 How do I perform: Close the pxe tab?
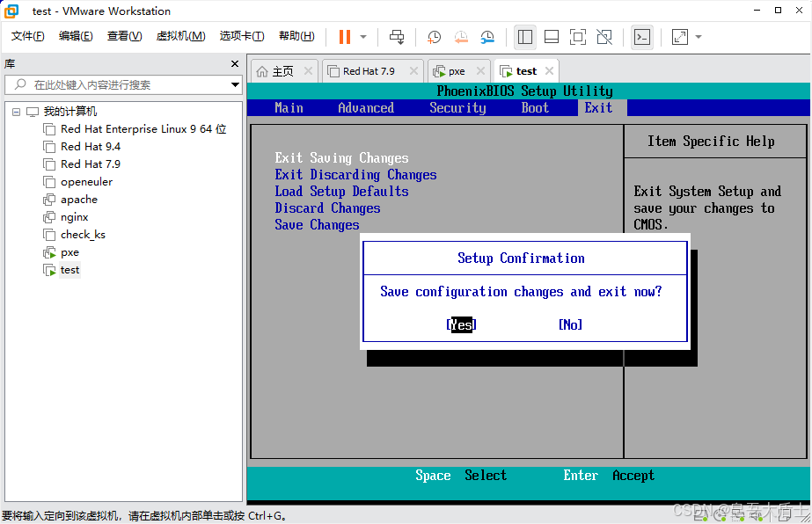(x=480, y=71)
